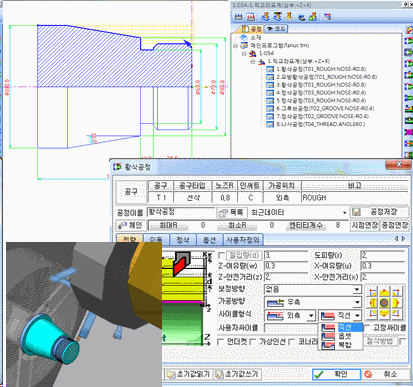413x387 pixels.
Task: Select the 8.나사공정 thread operation icon in tree
Action: pyautogui.click(x=270, y=124)
